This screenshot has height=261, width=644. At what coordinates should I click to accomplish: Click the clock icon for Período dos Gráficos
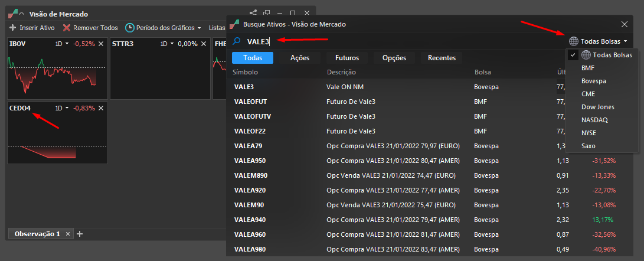tap(130, 28)
